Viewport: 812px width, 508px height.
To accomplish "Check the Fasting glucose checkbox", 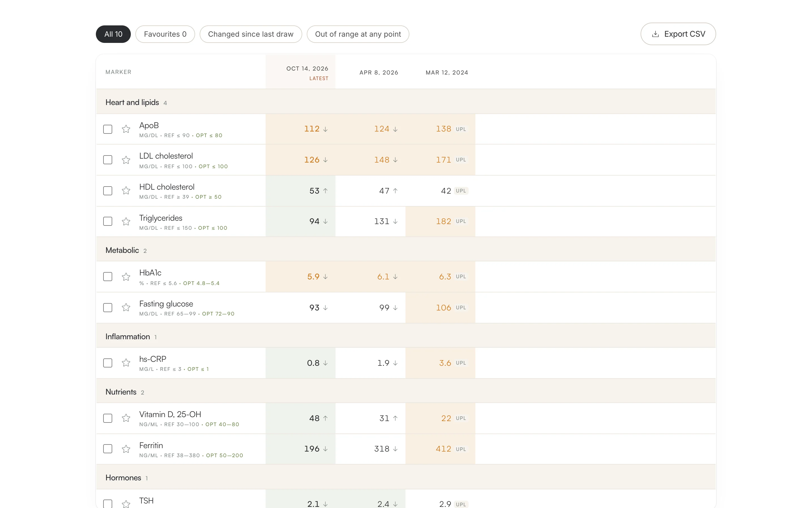I will click(x=108, y=308).
